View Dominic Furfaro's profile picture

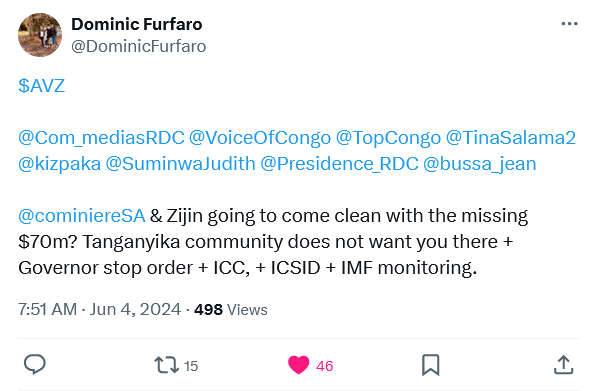[x=40, y=35]
